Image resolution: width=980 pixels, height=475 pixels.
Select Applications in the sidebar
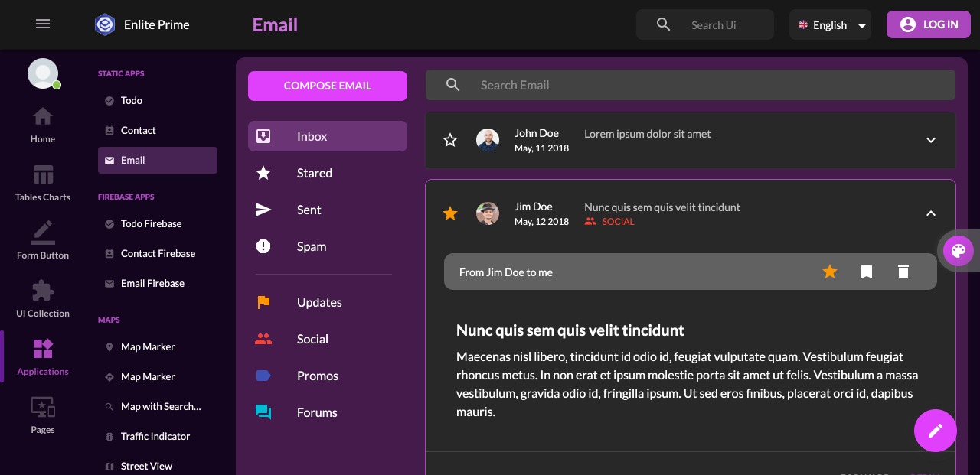[43, 358]
